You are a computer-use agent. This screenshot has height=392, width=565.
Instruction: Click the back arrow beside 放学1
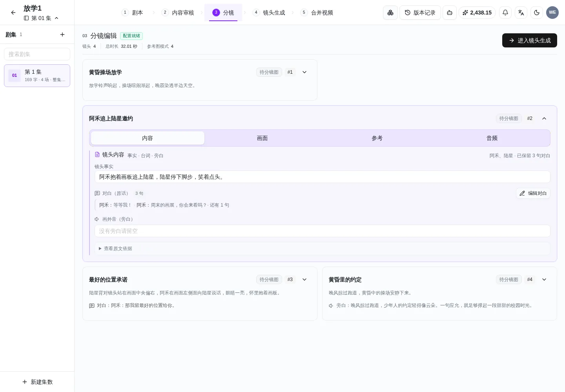point(13,13)
